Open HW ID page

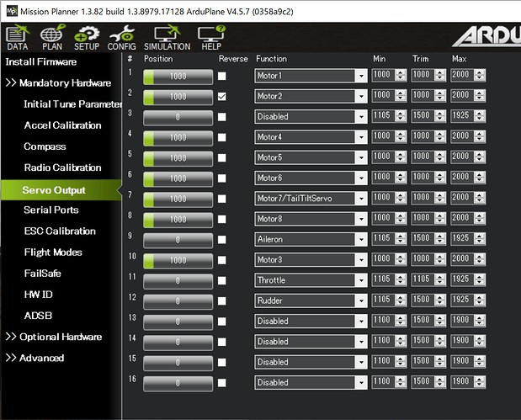pyautogui.click(x=38, y=295)
